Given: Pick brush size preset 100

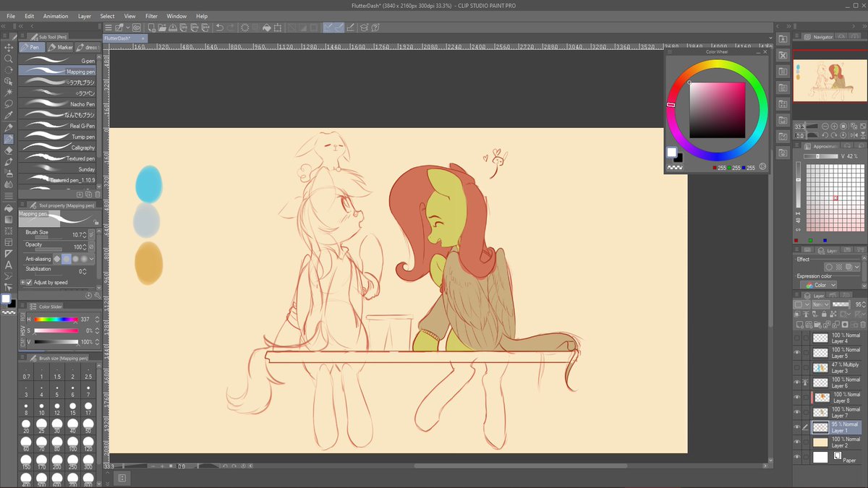Looking at the screenshot, I should 72,444.
